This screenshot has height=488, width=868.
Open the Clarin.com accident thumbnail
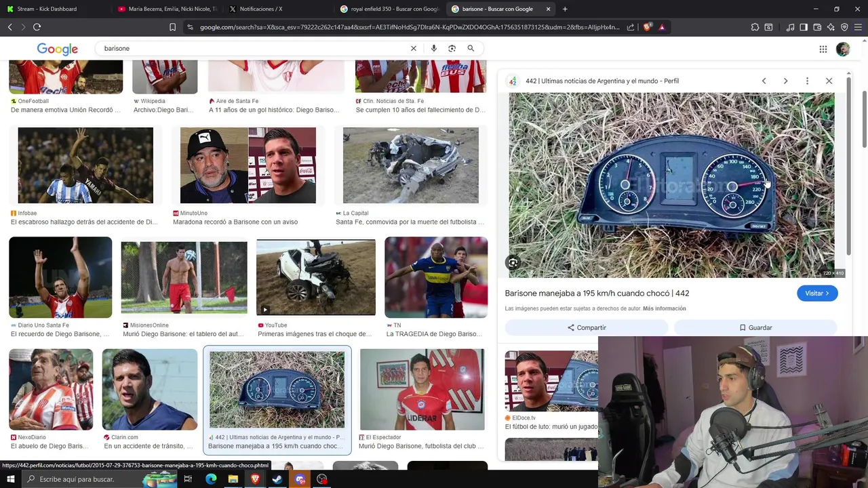pos(150,389)
